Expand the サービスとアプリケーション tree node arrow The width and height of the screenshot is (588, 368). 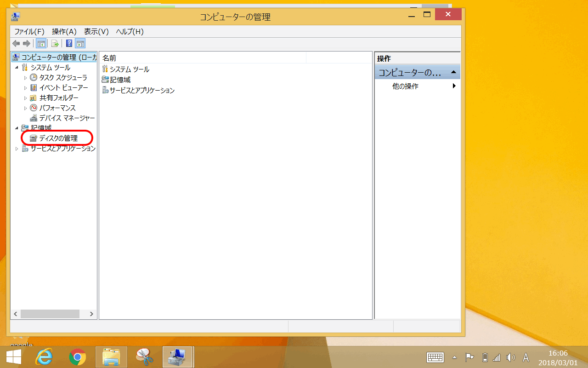pos(17,149)
